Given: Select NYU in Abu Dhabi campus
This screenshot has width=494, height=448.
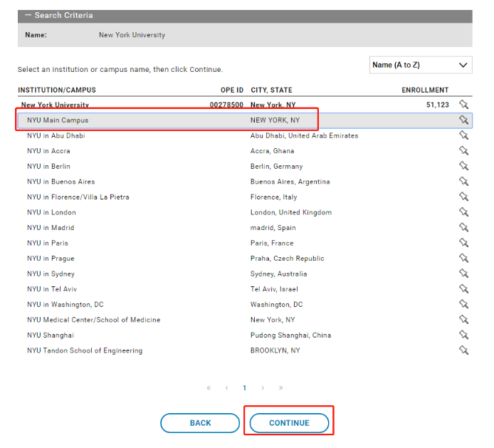Looking at the screenshot, I should [x=56, y=135].
